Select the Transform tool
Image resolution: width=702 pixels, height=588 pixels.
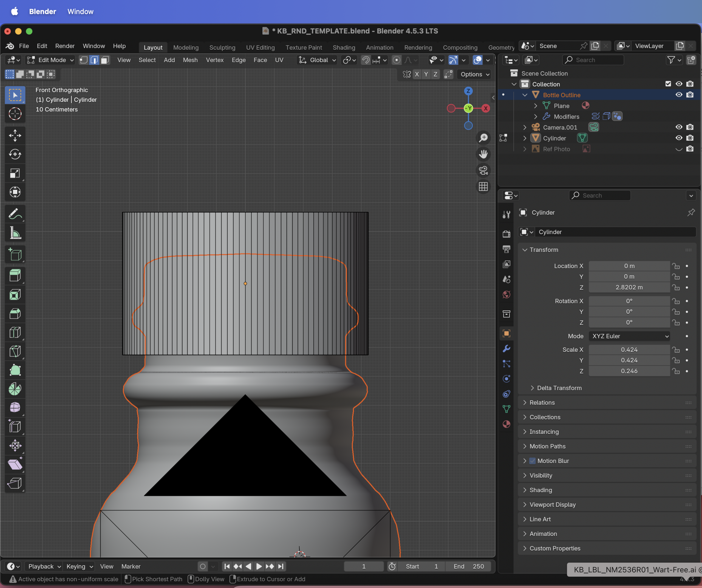[x=15, y=192]
